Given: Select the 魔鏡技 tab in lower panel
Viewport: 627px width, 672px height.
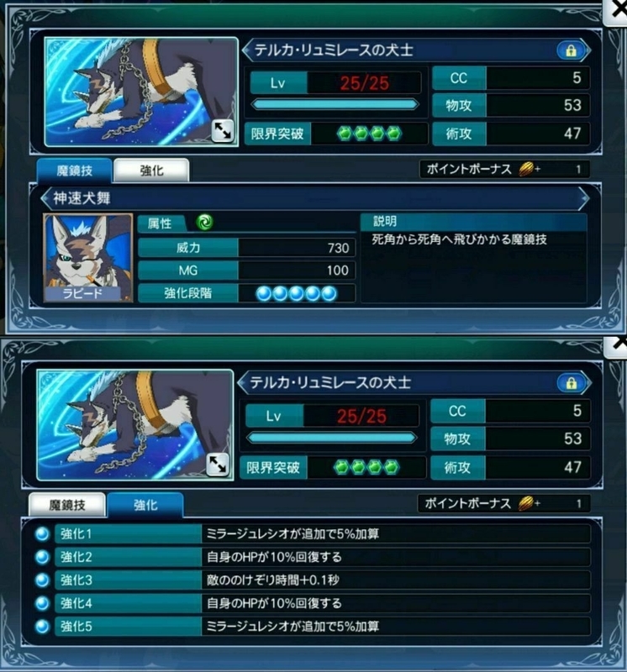Looking at the screenshot, I should click(67, 505).
